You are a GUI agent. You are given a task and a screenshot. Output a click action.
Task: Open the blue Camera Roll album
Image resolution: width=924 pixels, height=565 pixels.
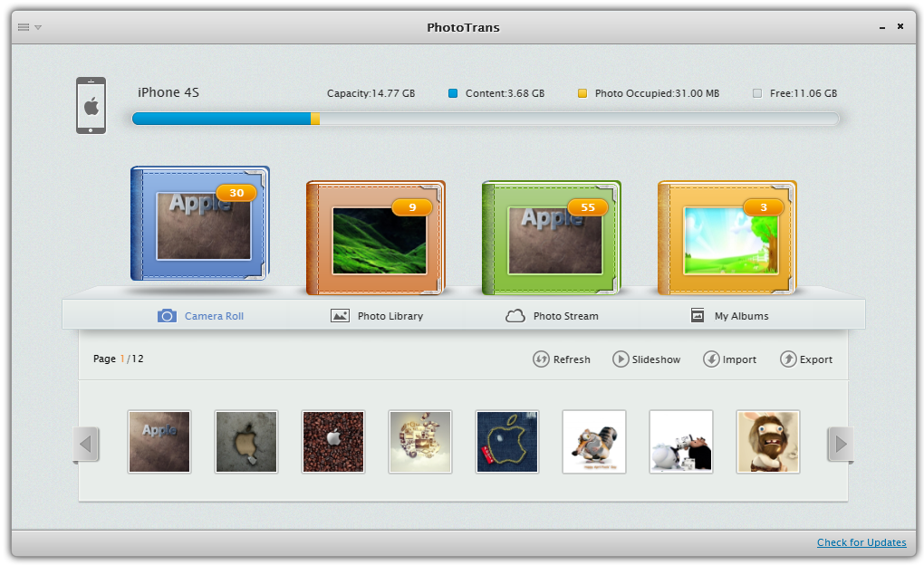click(200, 224)
